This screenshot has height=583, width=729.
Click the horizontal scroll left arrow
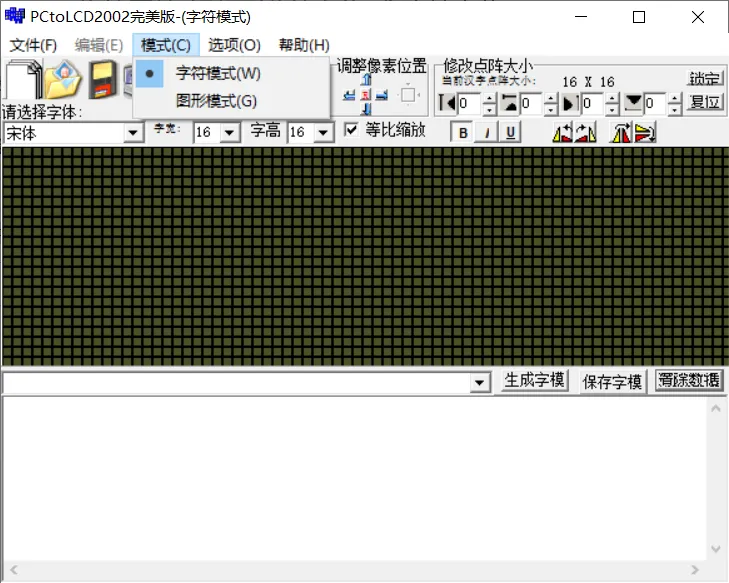click(x=14, y=570)
